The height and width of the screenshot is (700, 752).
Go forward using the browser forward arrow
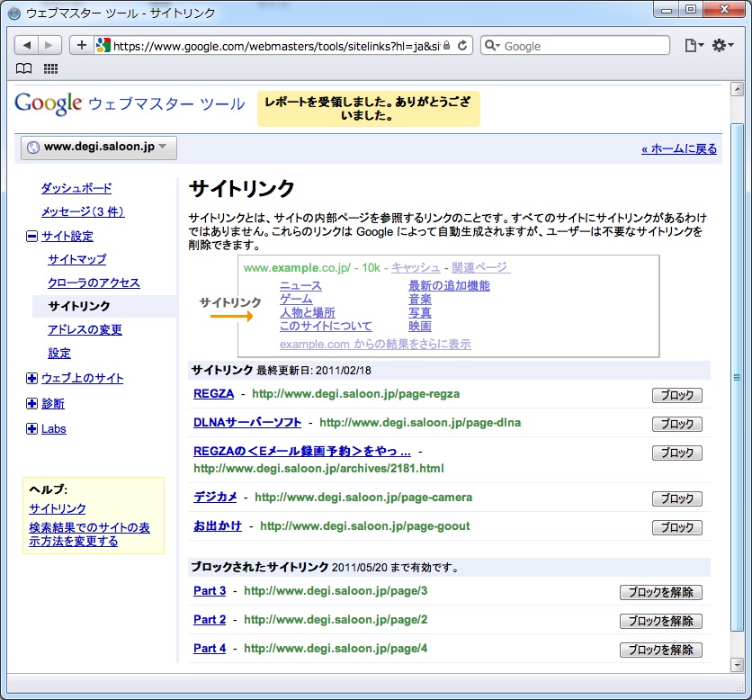[49, 46]
